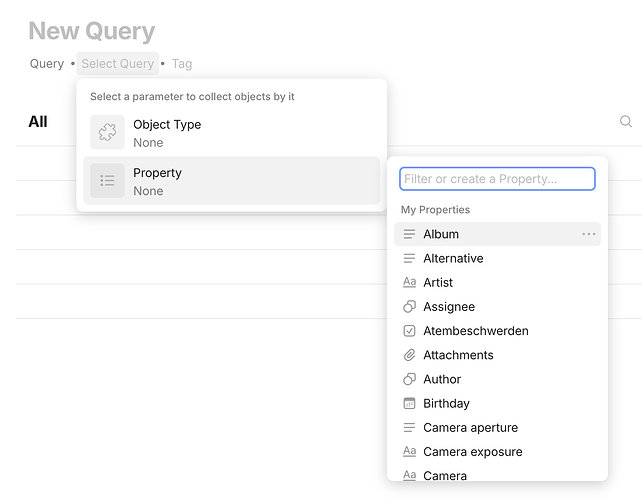Click the Album text property icon
The width and height of the screenshot is (642, 500).
click(409, 234)
